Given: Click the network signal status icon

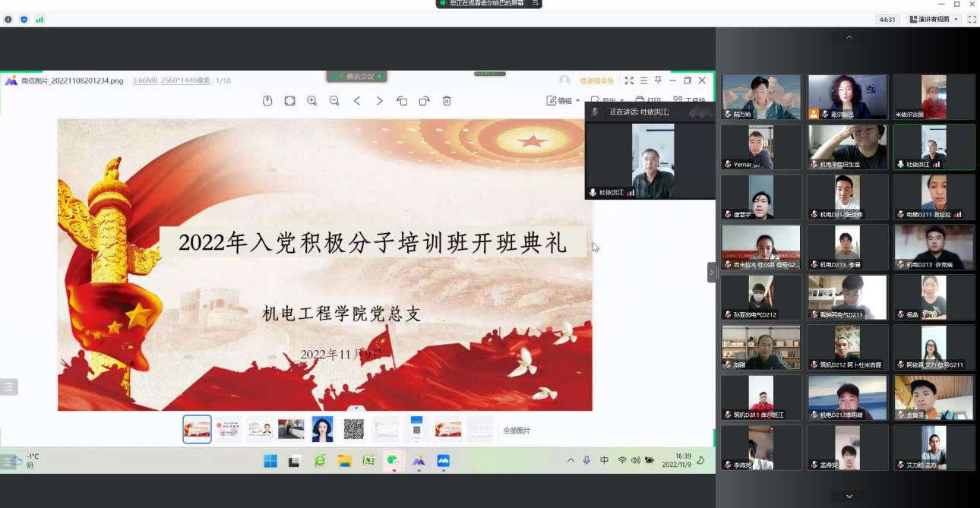Looking at the screenshot, I should point(40,19).
